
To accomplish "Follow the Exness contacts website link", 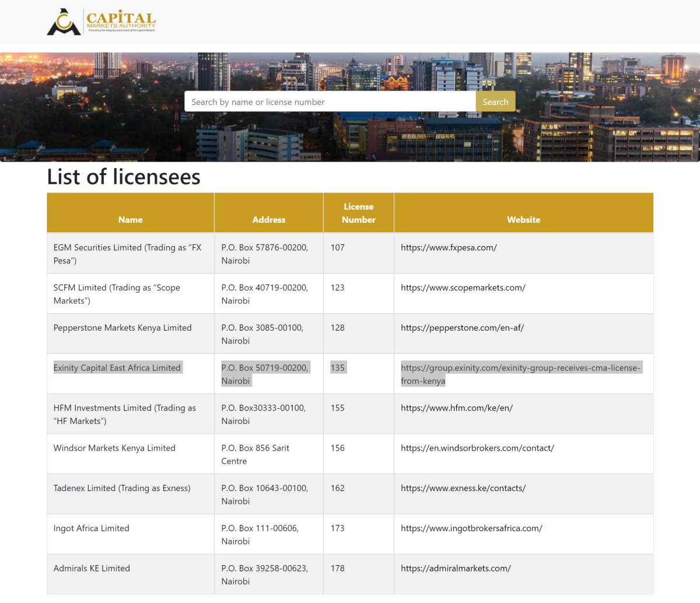I will [463, 488].
